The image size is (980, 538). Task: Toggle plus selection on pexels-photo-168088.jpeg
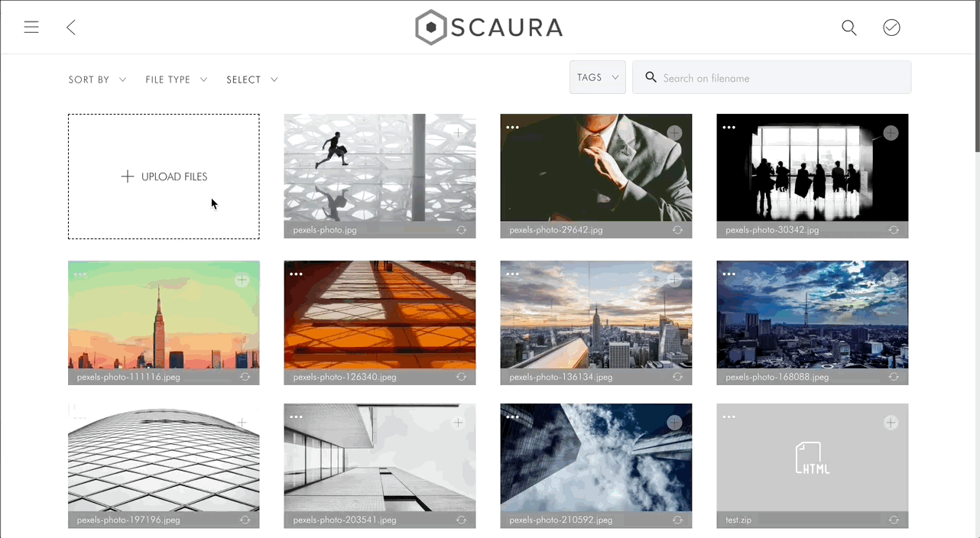(891, 280)
